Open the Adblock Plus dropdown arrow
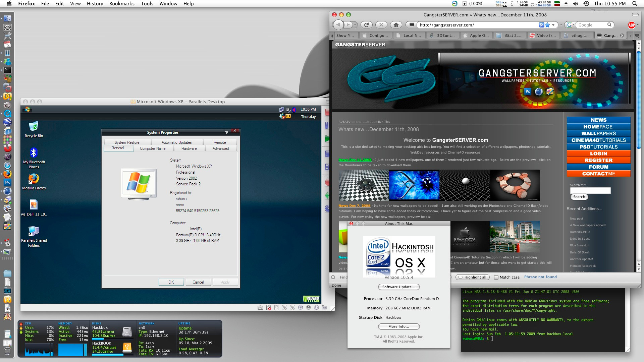 [x=638, y=25]
